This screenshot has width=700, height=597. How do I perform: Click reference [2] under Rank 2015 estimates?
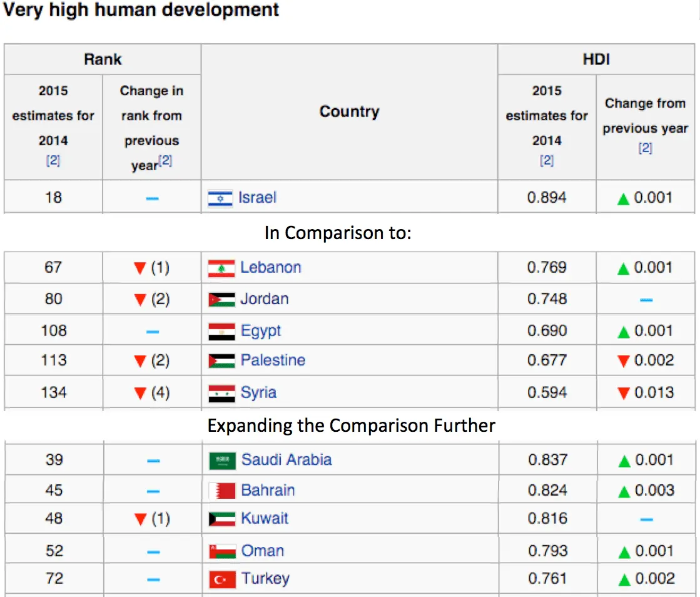pyautogui.click(x=53, y=161)
